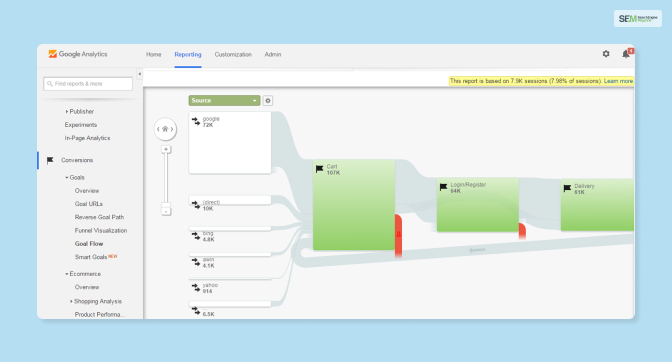The image size is (672, 362).
Task: Open the Source dimension dropdown
Action: pos(224,101)
